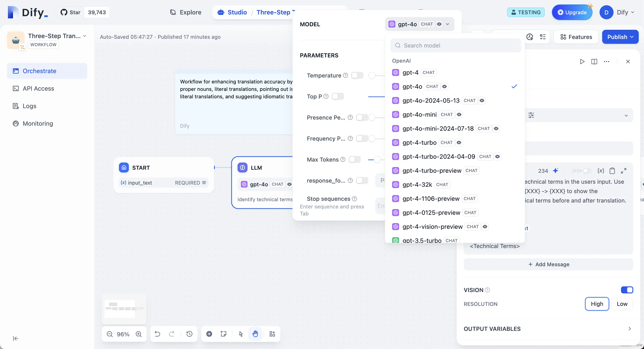The width and height of the screenshot is (644, 349).
Task: Copy prompt with clipboard icon
Action: click(612, 171)
